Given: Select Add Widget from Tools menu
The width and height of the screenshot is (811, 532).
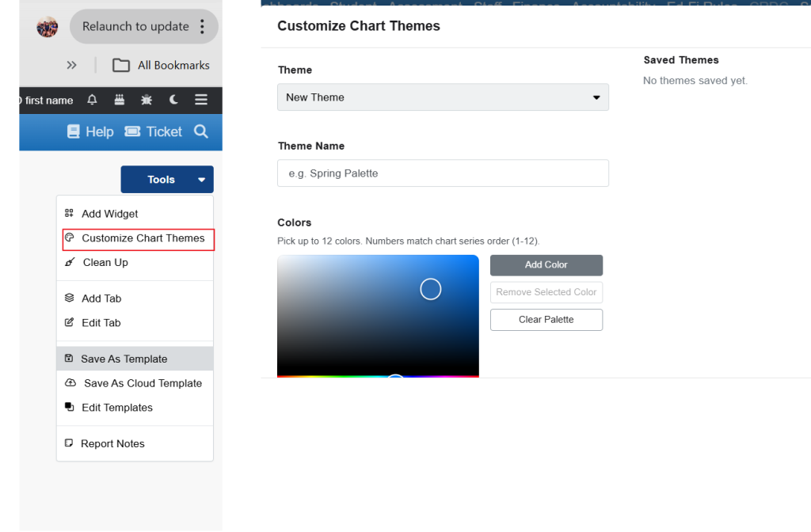Looking at the screenshot, I should click(x=109, y=214).
